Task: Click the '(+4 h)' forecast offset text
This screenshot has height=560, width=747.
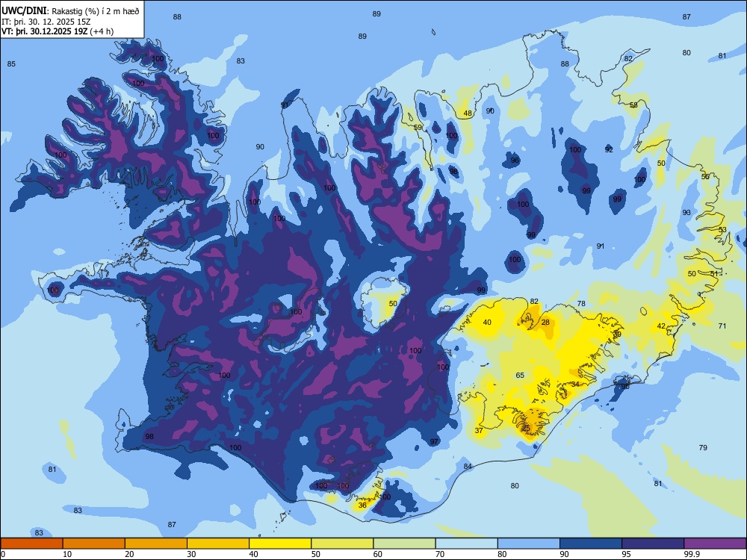Action: click(x=102, y=31)
